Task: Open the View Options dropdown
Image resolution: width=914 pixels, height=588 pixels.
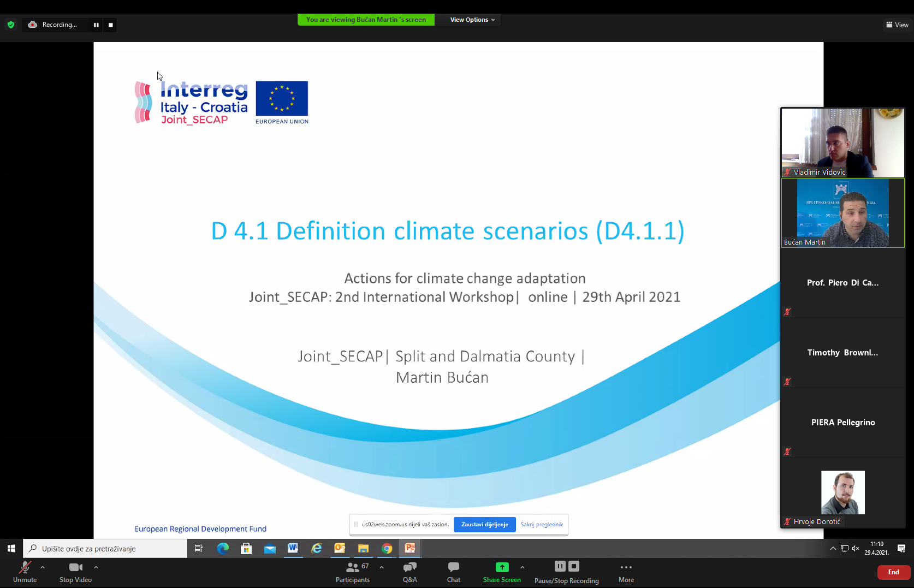Action: point(472,20)
